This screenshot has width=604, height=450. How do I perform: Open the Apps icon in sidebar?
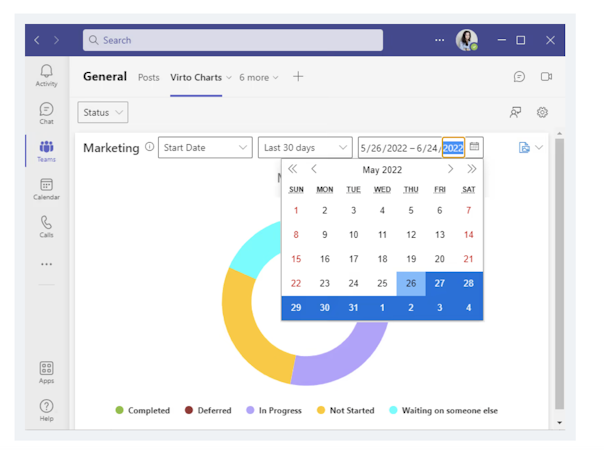(46, 372)
